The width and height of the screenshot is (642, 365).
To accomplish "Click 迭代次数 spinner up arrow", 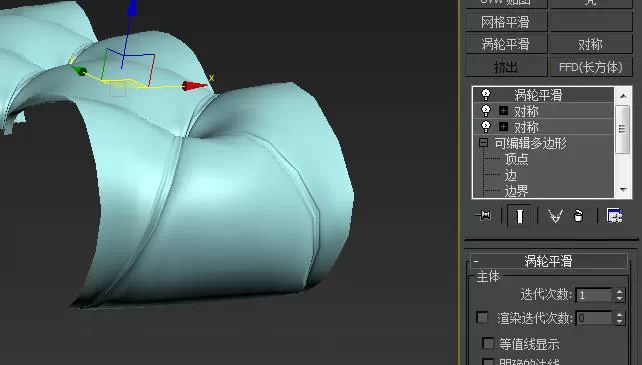I will (619, 292).
